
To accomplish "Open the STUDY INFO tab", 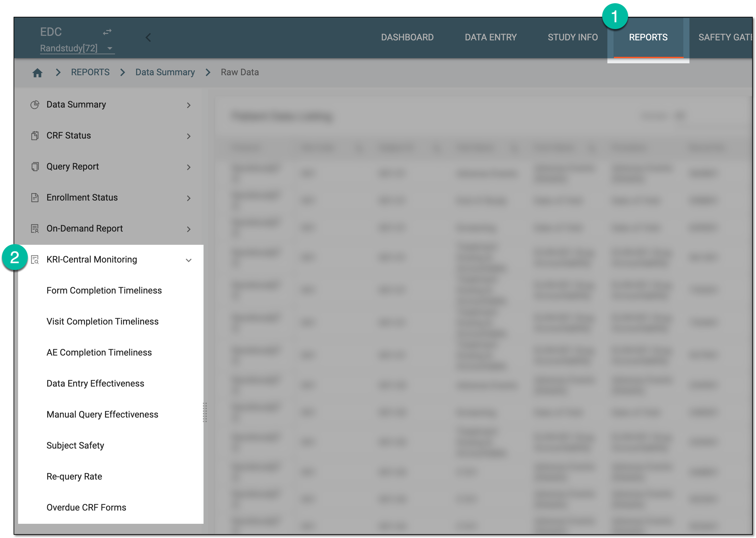I will pyautogui.click(x=572, y=37).
